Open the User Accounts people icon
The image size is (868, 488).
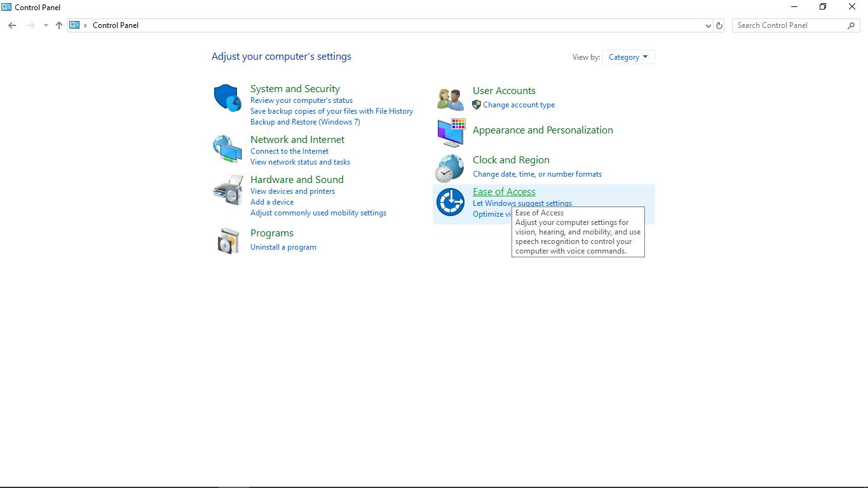click(x=451, y=99)
